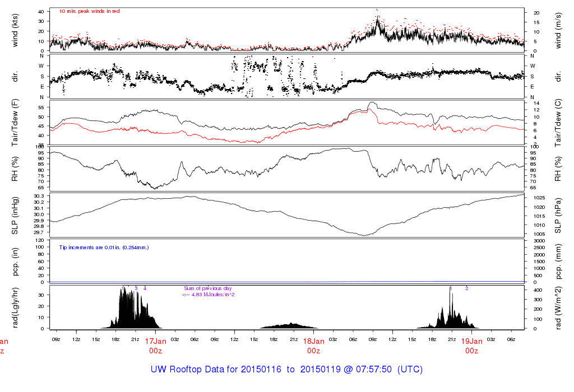574x392 pixels.
Task: Click the 'E' tick on right direction axis
Action: pos(533,87)
